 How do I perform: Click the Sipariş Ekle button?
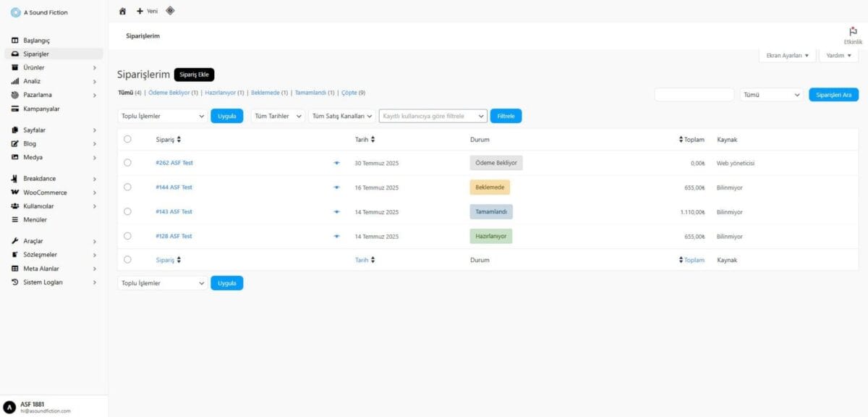(194, 75)
